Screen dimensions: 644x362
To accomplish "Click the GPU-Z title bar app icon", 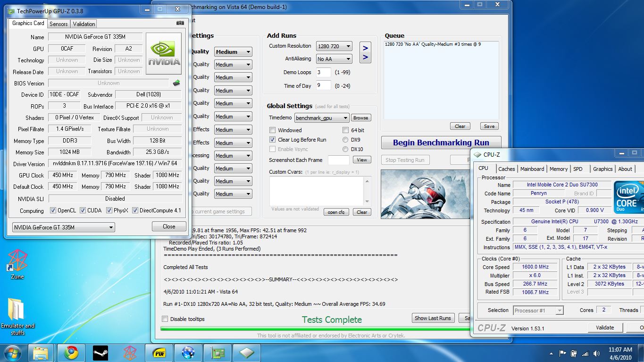I will point(11,11).
